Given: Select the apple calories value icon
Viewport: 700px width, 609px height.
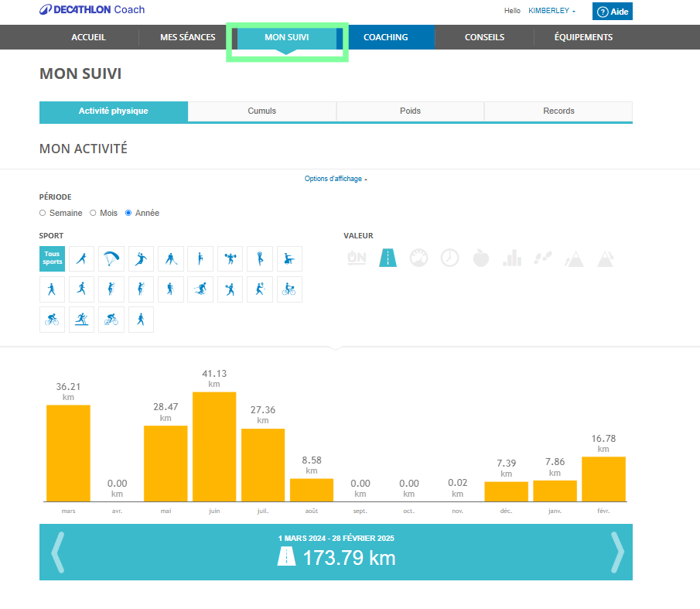Looking at the screenshot, I should [480, 258].
